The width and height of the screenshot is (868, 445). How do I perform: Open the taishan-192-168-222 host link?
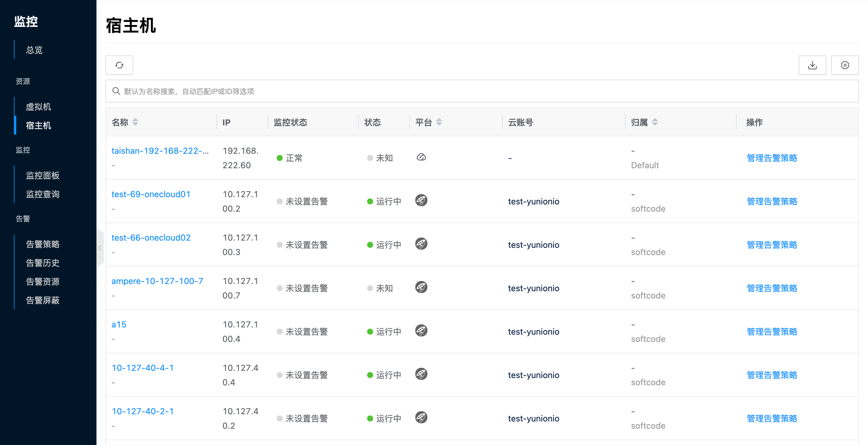[160, 151]
